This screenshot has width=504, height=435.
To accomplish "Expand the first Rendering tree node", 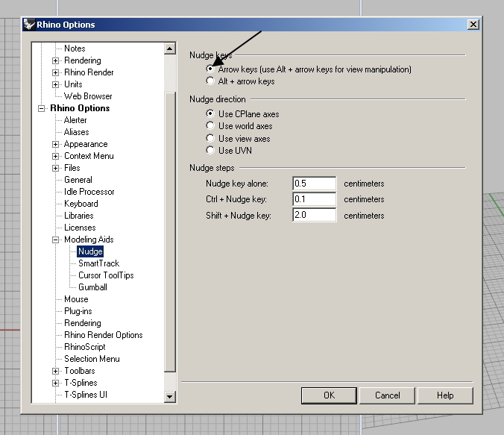I will pyautogui.click(x=55, y=60).
